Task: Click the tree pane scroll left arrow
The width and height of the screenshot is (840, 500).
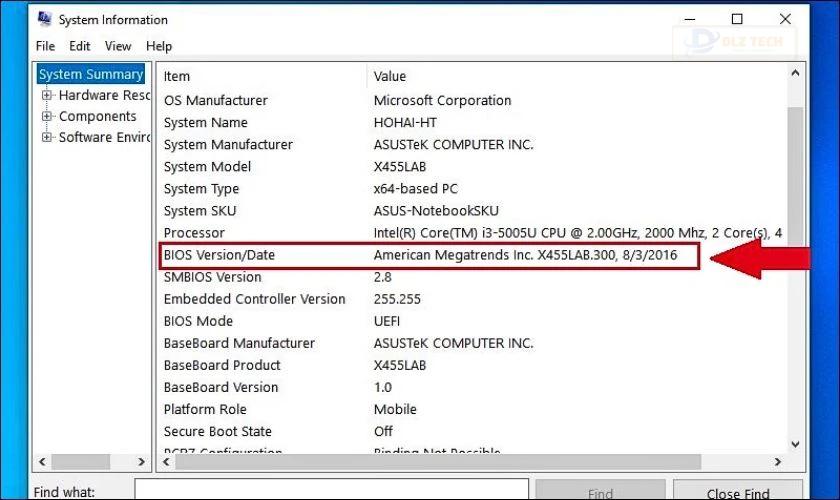Action: [x=42, y=461]
